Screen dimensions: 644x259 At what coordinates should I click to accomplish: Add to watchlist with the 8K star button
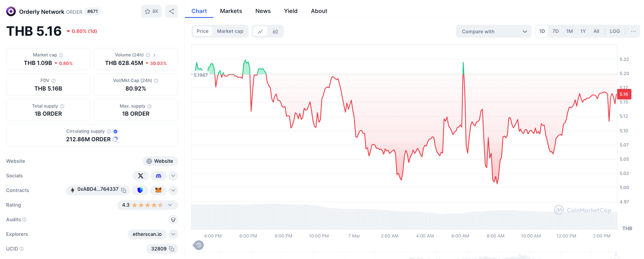tap(152, 11)
